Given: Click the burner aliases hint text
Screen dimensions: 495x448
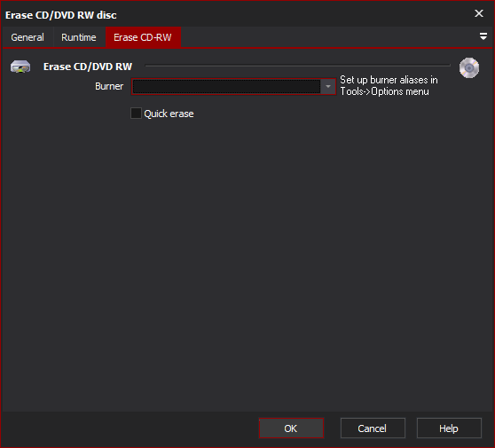Looking at the screenshot, I should pos(389,85).
